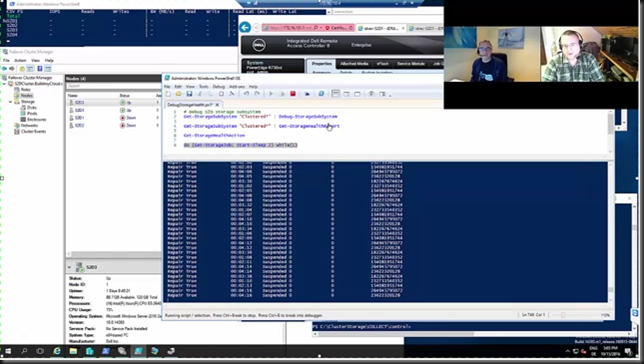The image size is (644, 364).
Task: Collapse the S2D3 details pane chevron
Action: click(x=69, y=267)
